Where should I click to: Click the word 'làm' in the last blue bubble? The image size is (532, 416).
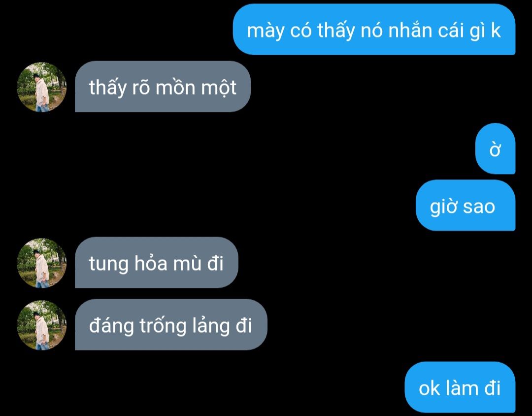(462, 387)
